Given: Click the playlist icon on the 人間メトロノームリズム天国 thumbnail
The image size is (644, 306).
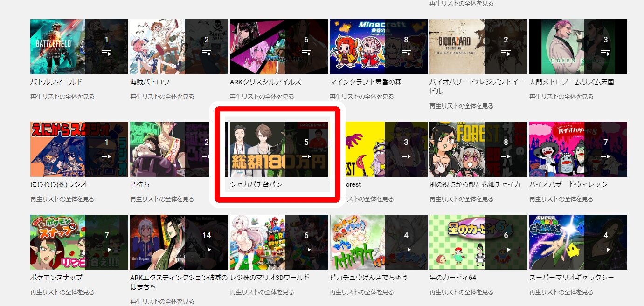Looking at the screenshot, I should click(606, 53).
